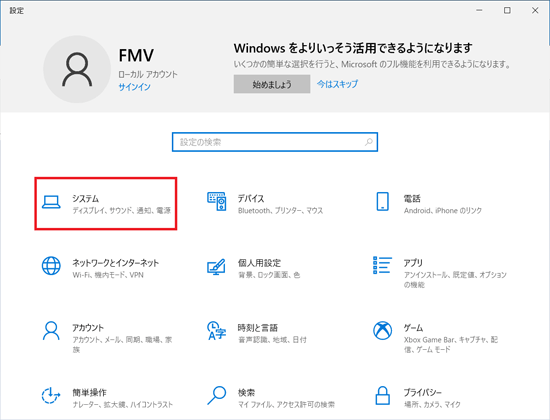Click the Android、iPhone のリンク description
Screen dimensions: 550x420
[x=443, y=211]
